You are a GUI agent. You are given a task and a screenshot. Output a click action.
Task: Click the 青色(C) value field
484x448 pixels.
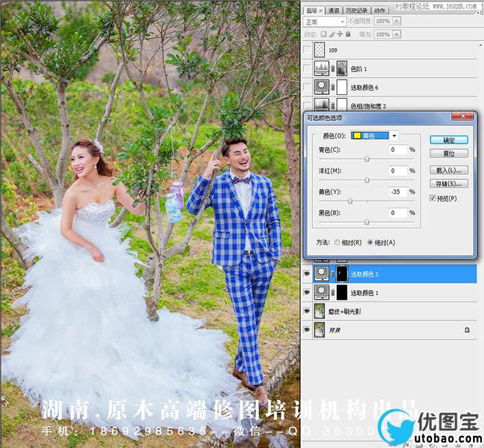[398, 150]
